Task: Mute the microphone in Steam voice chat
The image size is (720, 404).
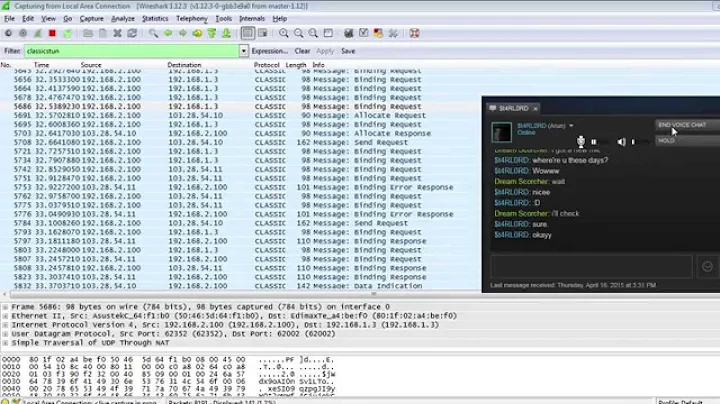Action: click(581, 141)
